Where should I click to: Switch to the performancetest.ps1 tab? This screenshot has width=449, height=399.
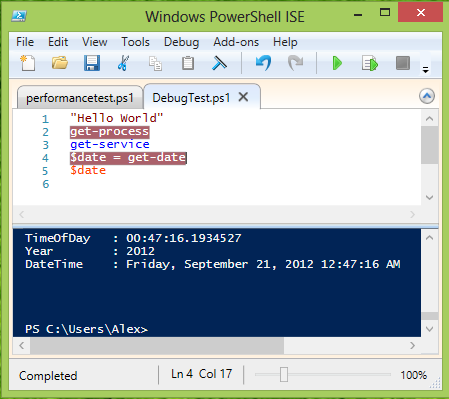tap(80, 98)
